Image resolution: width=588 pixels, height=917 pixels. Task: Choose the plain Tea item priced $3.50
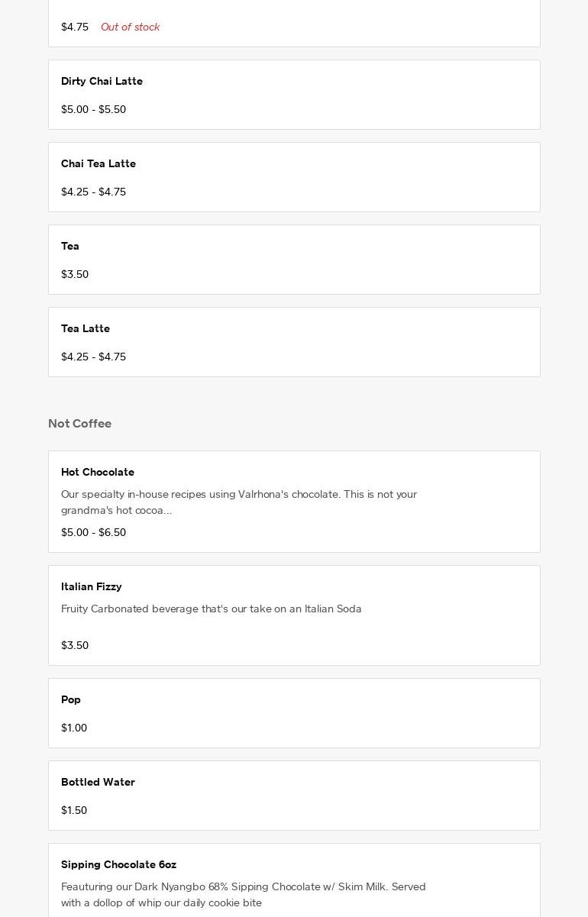[70, 246]
